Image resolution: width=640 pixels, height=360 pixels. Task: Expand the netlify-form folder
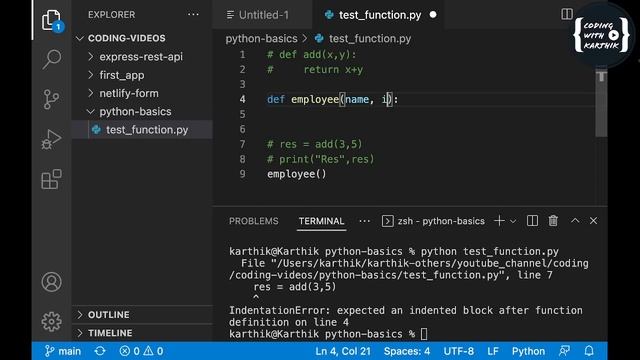91,93
